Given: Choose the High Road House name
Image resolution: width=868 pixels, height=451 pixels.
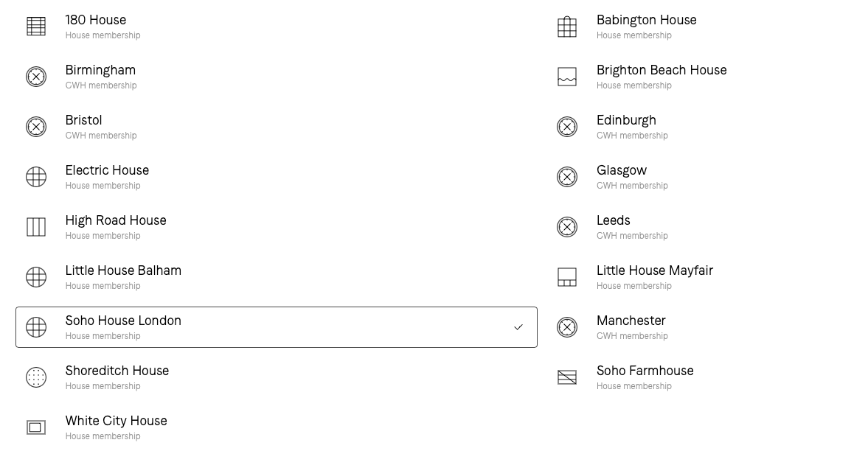Looking at the screenshot, I should pyautogui.click(x=116, y=221).
